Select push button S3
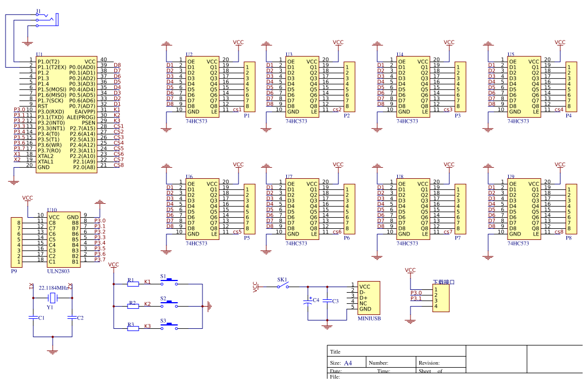This screenshot has height=386, width=588. coord(170,327)
